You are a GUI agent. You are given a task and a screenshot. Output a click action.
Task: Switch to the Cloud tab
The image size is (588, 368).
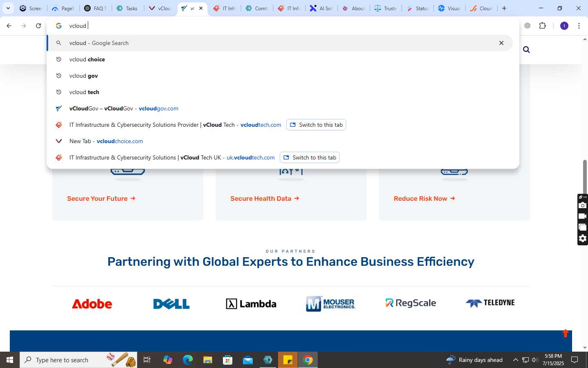(481, 8)
